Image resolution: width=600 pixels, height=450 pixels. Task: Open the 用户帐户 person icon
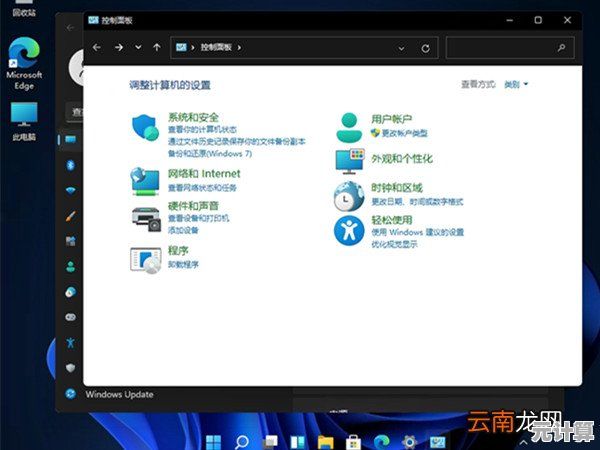click(349, 127)
